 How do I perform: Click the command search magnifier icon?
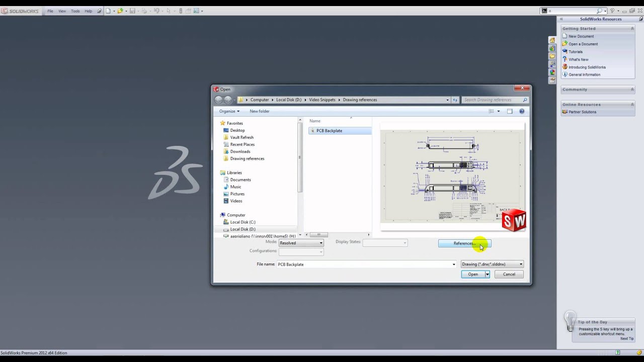point(599,11)
